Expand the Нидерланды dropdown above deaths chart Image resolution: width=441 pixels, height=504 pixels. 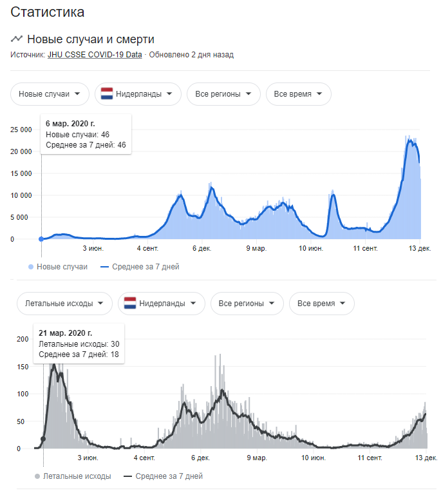pyautogui.click(x=162, y=303)
